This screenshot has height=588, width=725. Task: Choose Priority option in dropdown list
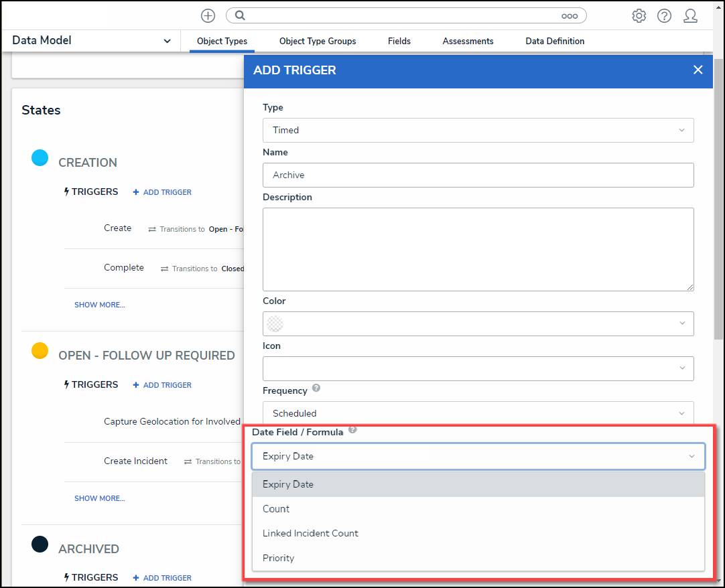click(x=279, y=558)
